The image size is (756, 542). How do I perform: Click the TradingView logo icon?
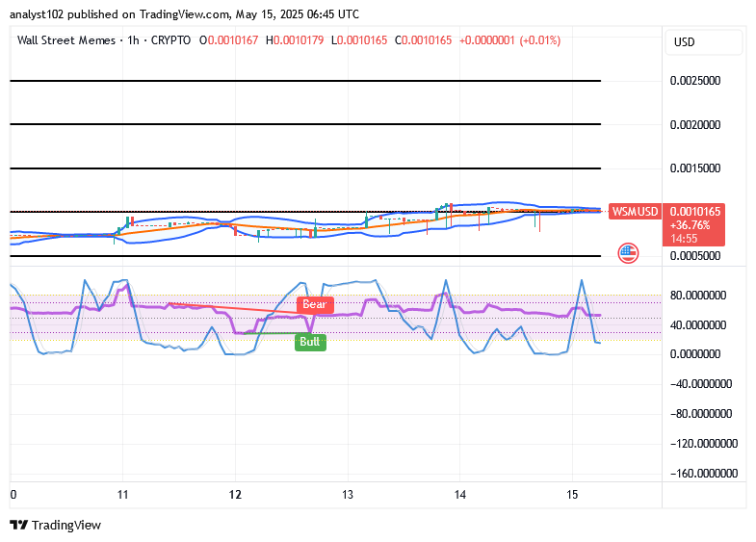[19, 525]
